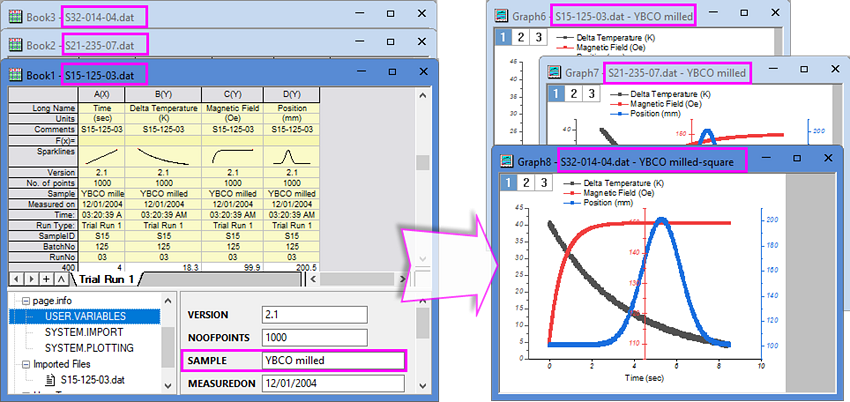
Task: Click the SAMPLE field showing YBCO milled
Action: 333,360
